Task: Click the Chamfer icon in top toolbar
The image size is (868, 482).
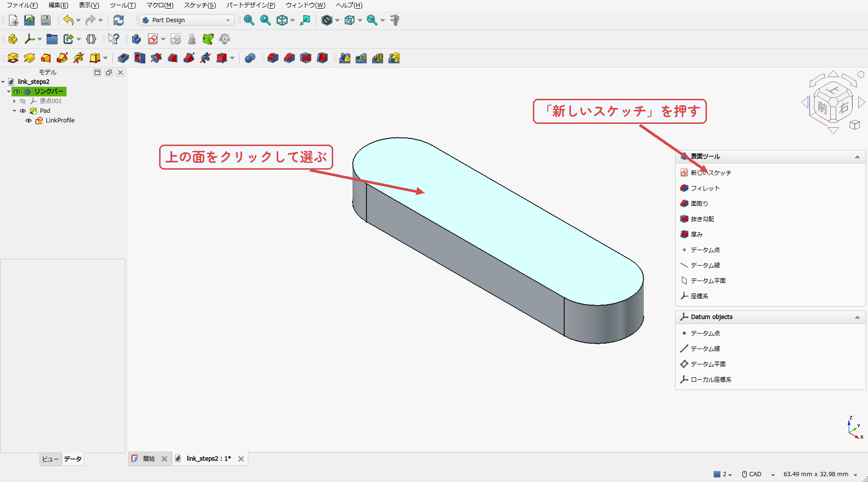Action: pyautogui.click(x=289, y=58)
